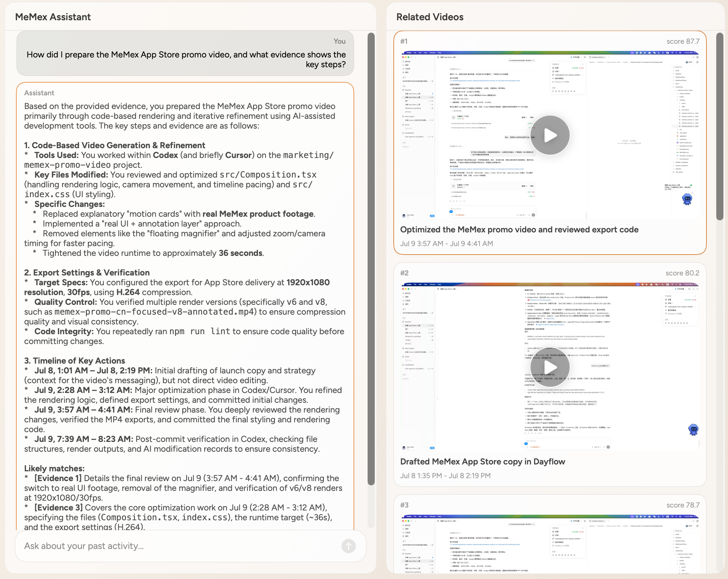Click the 'src/Composition.tsx' code text in Key Files
This screenshot has width=728, height=579.
(x=268, y=175)
